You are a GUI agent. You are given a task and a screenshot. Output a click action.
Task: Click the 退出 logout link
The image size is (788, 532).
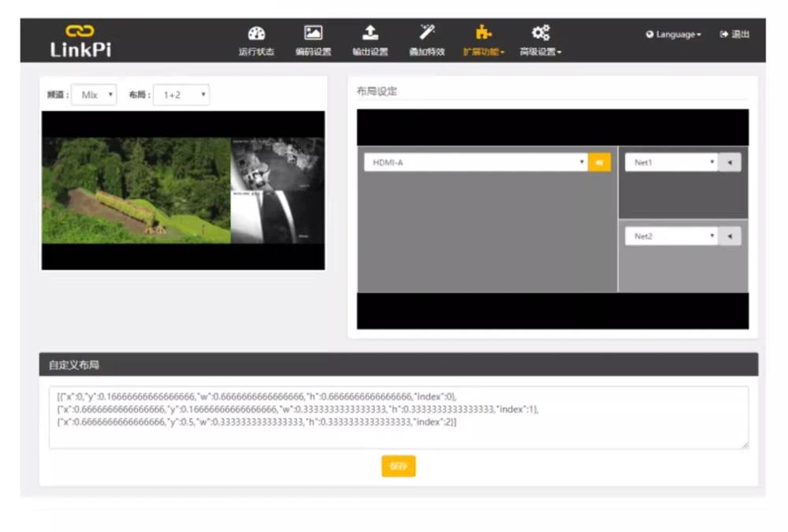[734, 35]
